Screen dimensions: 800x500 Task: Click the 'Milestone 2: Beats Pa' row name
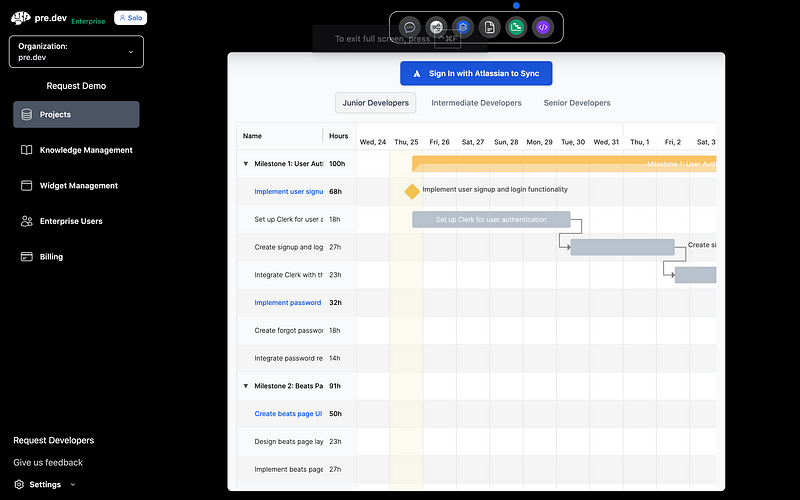[x=289, y=386]
